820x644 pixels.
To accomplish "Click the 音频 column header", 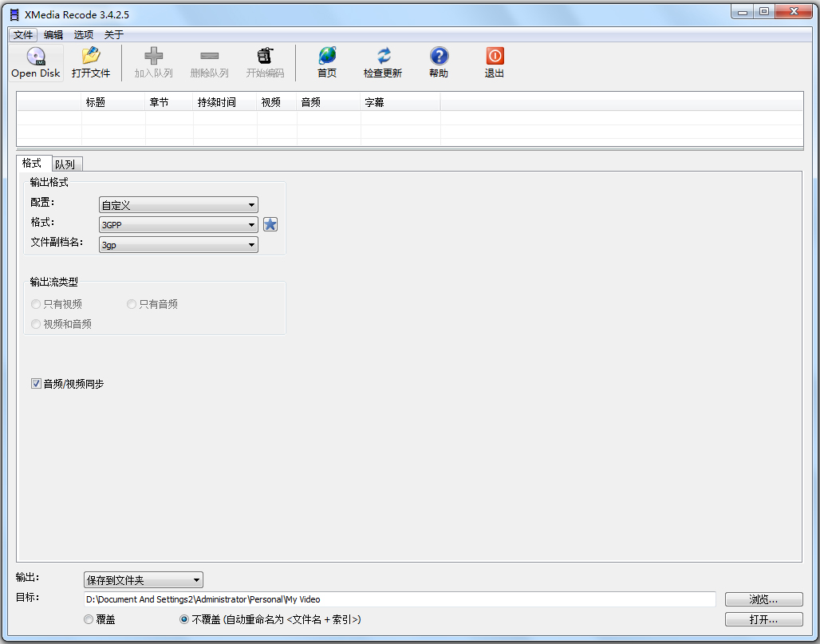I will tap(329, 102).
